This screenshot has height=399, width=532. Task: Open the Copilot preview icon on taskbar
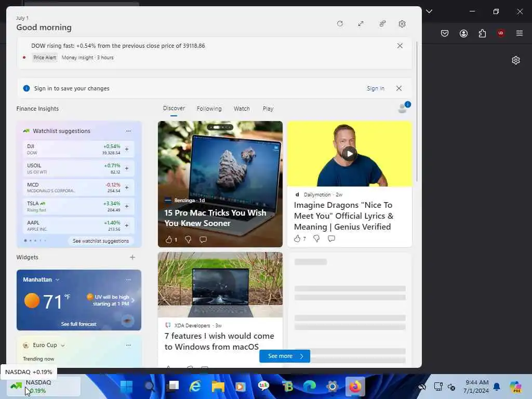(515, 387)
